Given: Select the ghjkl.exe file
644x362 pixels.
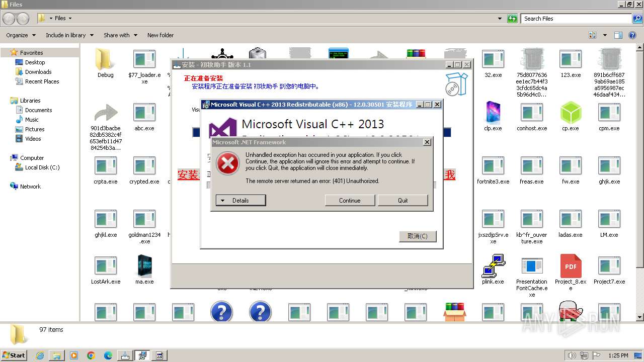Looking at the screenshot, I should click(106, 224).
